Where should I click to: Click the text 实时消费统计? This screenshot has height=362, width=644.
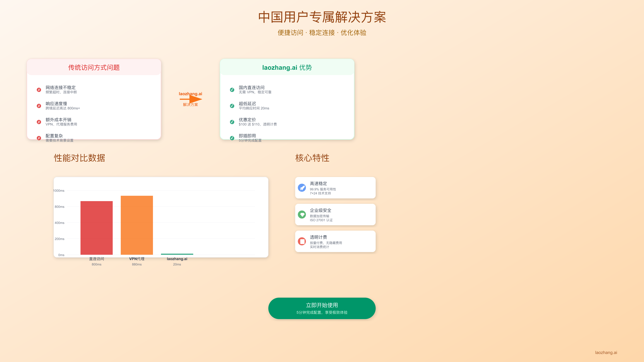[319, 247]
